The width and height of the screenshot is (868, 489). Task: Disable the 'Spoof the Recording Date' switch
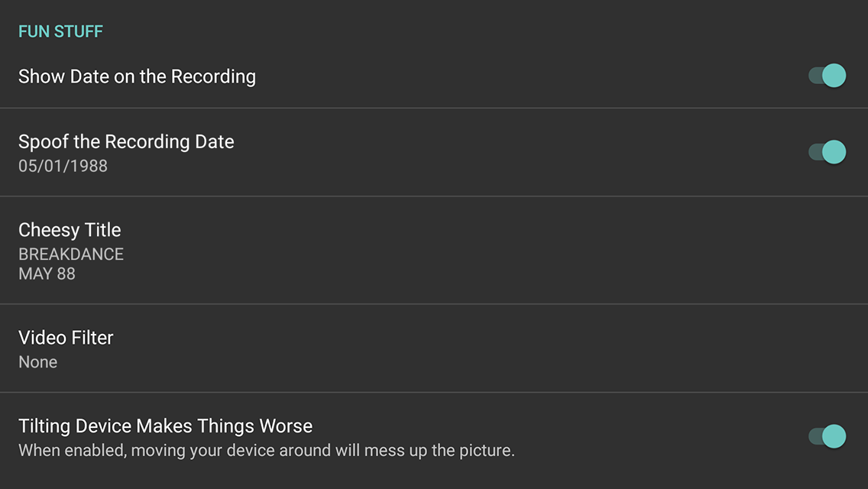[x=826, y=152]
